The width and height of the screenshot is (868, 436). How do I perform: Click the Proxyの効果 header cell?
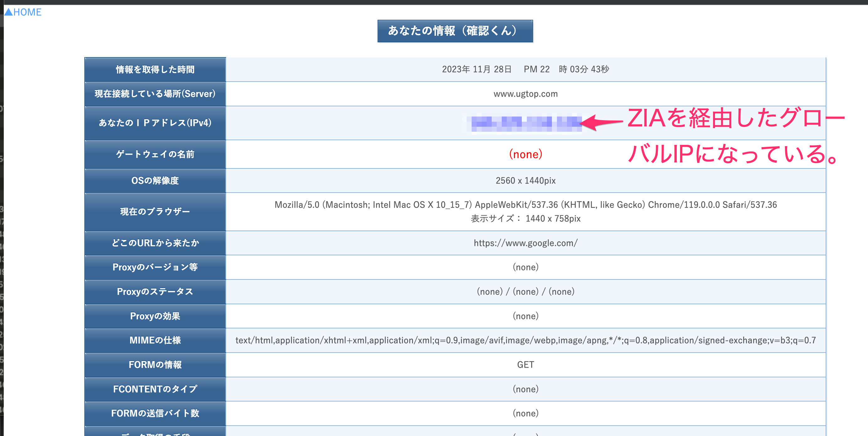[x=155, y=316]
